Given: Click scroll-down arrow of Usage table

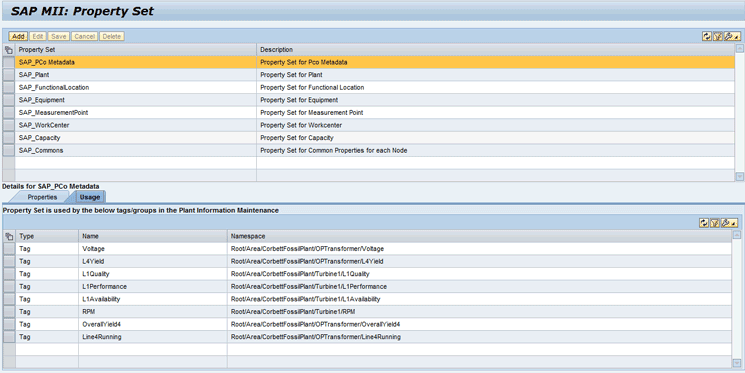Looking at the screenshot, I should coord(737,363).
